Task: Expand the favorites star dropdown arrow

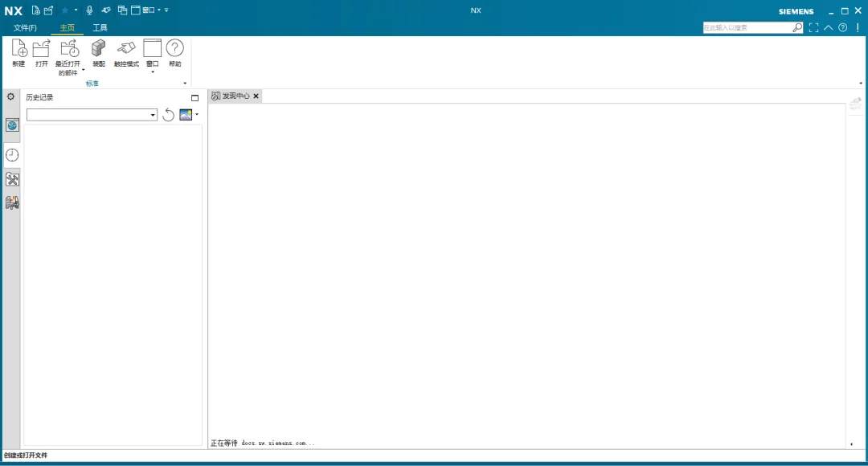Action: [x=76, y=10]
